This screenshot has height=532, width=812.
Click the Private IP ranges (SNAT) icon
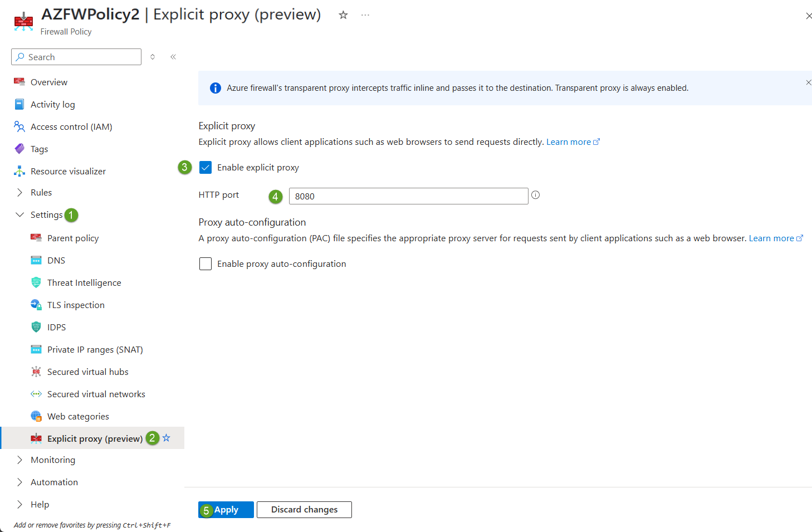pyautogui.click(x=36, y=349)
